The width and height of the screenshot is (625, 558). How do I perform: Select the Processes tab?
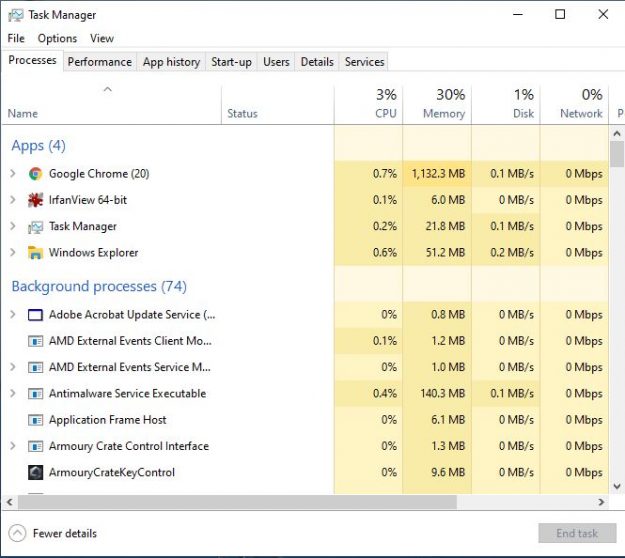click(32, 60)
